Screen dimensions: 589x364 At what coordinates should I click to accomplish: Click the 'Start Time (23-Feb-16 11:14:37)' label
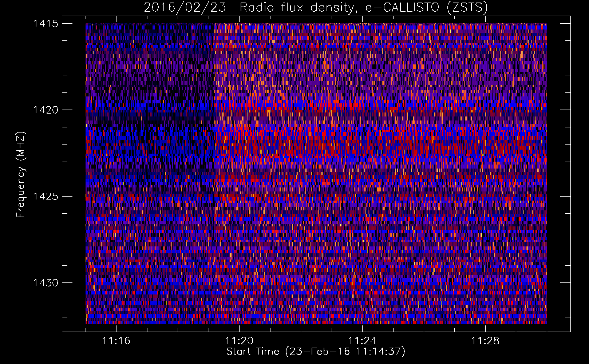pyautogui.click(x=316, y=352)
